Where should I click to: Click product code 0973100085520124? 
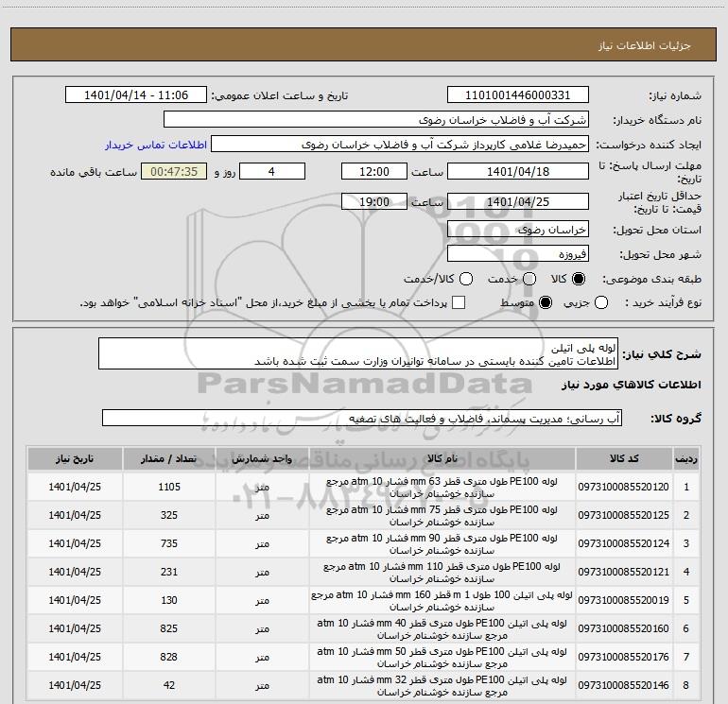(x=624, y=543)
